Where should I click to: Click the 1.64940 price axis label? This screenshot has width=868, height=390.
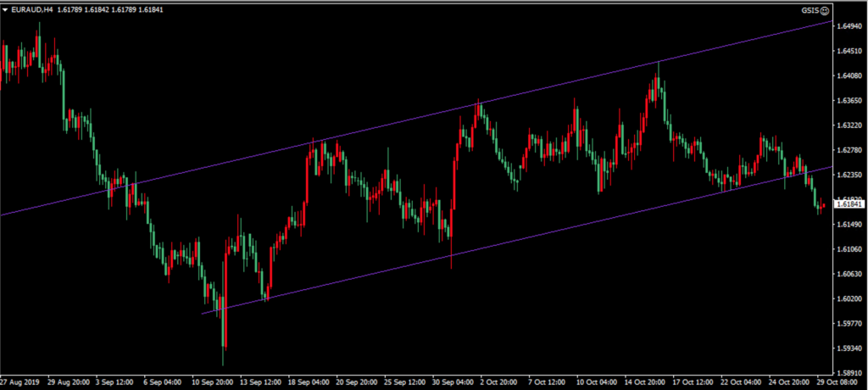(849, 26)
